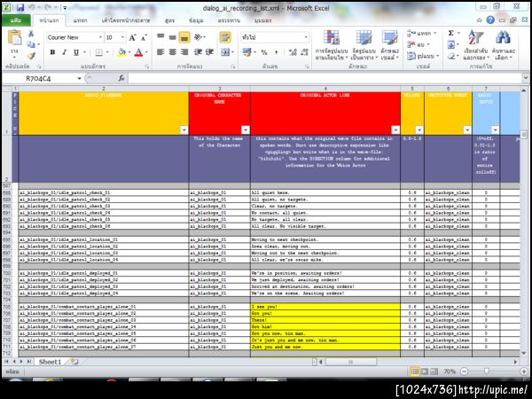Screen dimensions: 532x399
Task: Open Sort and Filter menu
Action: [475, 45]
